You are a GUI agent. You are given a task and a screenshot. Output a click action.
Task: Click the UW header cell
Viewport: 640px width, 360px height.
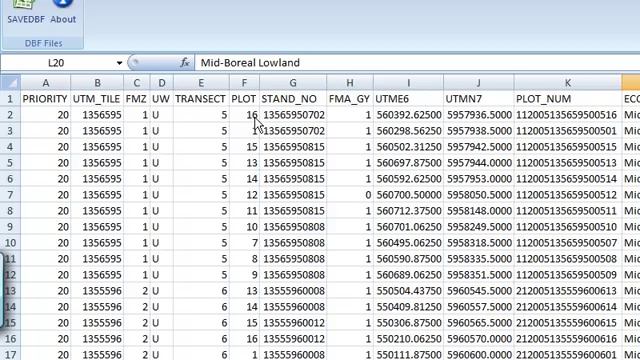coord(162,99)
